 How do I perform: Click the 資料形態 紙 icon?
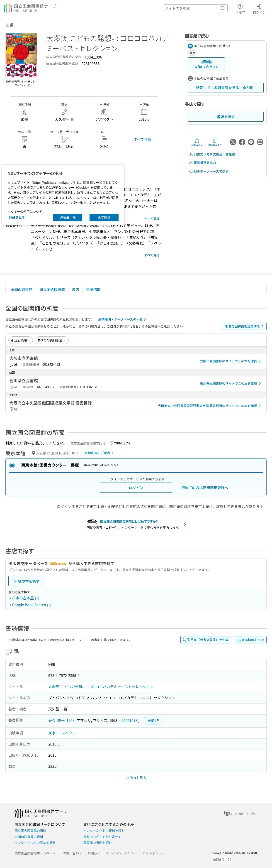(x=24, y=139)
